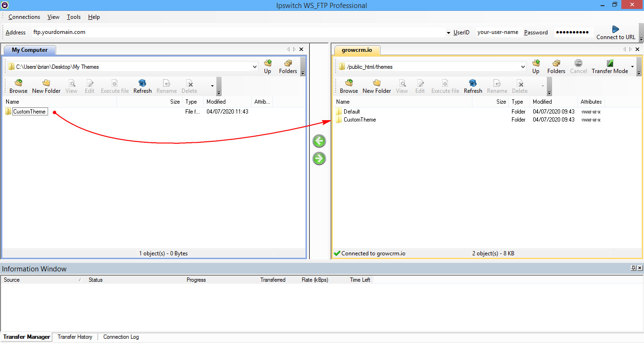Sort the remote list by the Modified column
Screen dimensions: 644x343
(x=542, y=102)
